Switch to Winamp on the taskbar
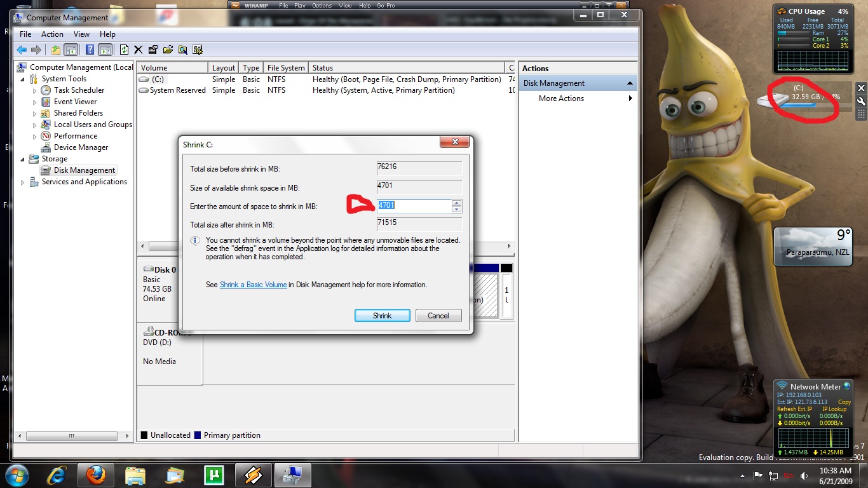The image size is (868, 488). click(x=254, y=475)
